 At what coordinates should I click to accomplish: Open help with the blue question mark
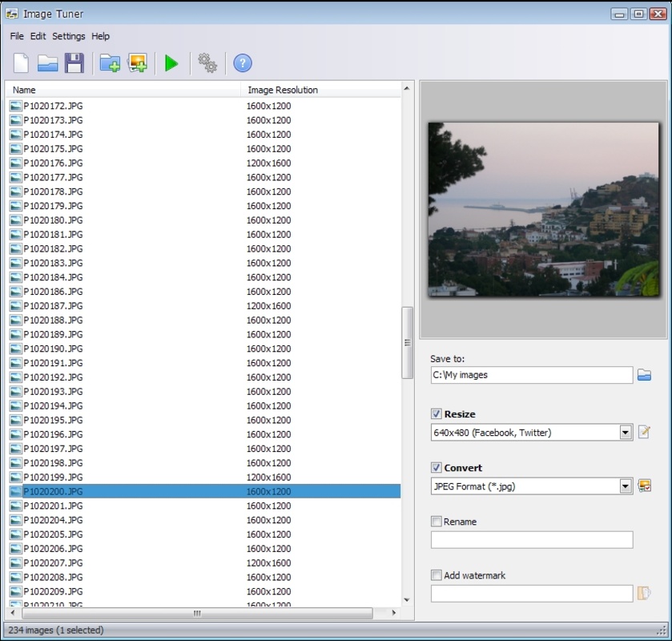243,63
